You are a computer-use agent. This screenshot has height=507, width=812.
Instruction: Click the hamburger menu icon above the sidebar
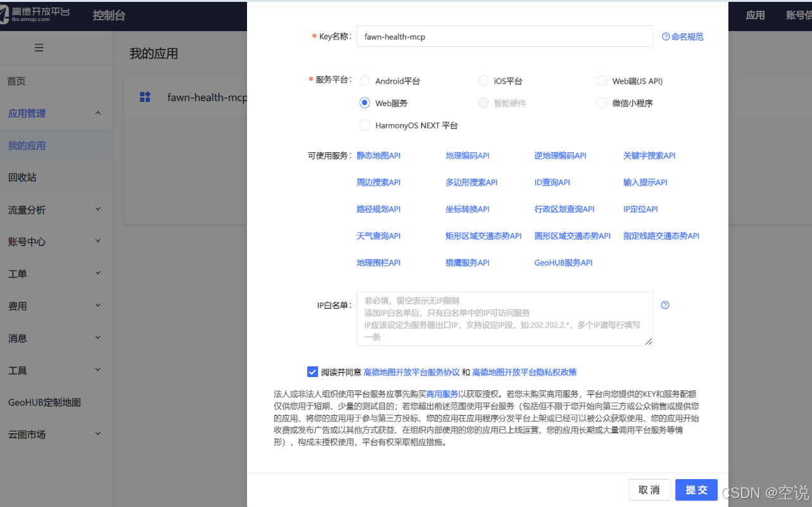38,47
